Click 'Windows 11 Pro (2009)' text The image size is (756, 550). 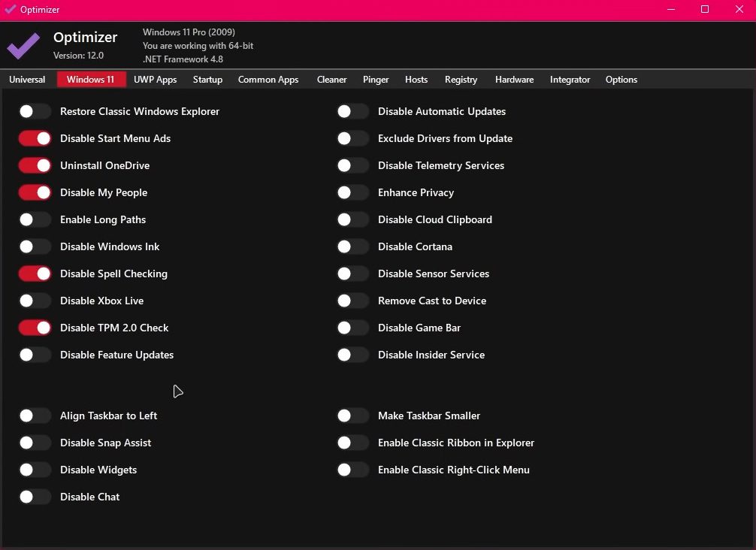pos(189,32)
